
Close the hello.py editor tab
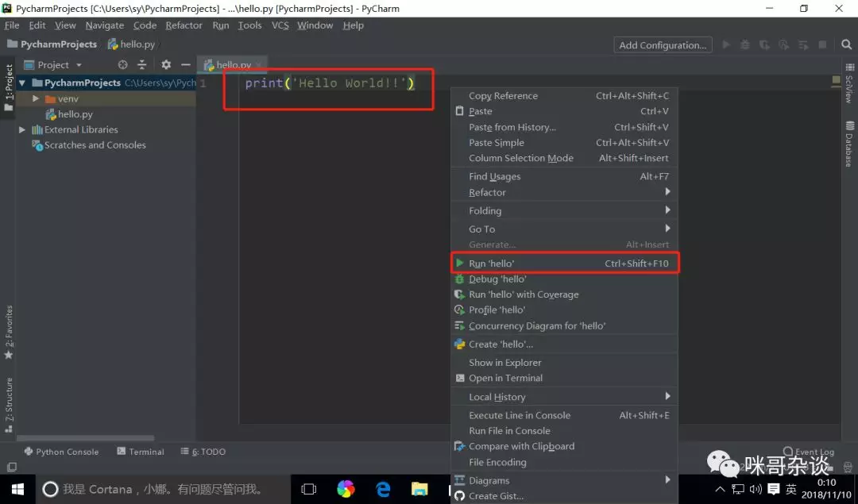258,65
